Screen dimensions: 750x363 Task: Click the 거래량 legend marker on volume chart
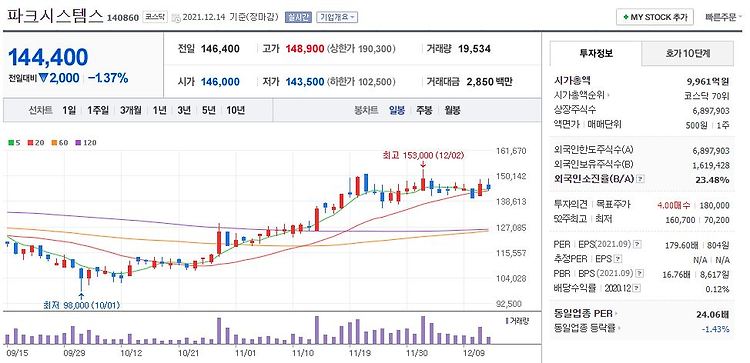coord(507,321)
